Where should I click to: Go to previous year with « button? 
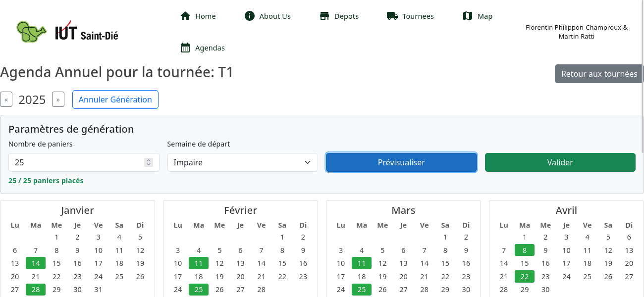point(6,99)
